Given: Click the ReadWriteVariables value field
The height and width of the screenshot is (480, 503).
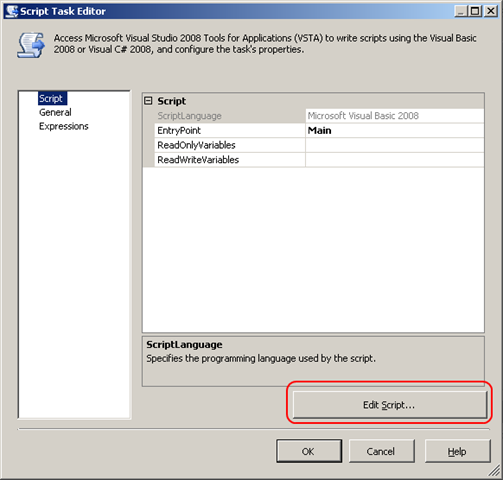Looking at the screenshot, I should point(395,160).
